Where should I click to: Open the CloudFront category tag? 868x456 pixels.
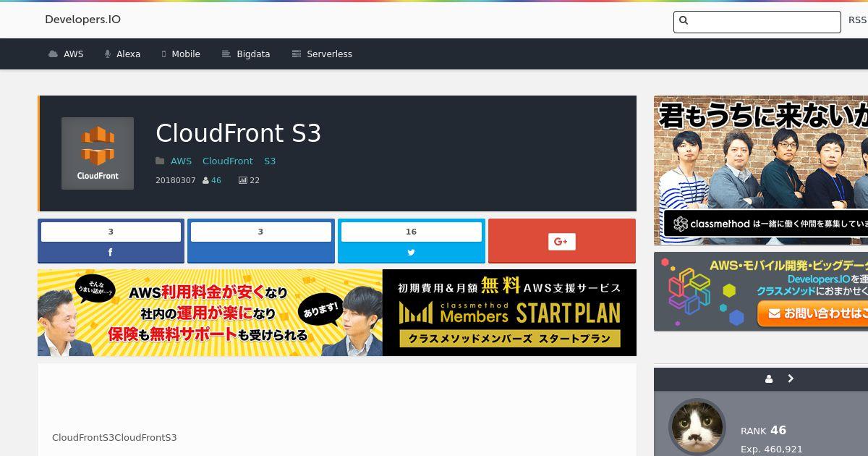[x=228, y=161]
